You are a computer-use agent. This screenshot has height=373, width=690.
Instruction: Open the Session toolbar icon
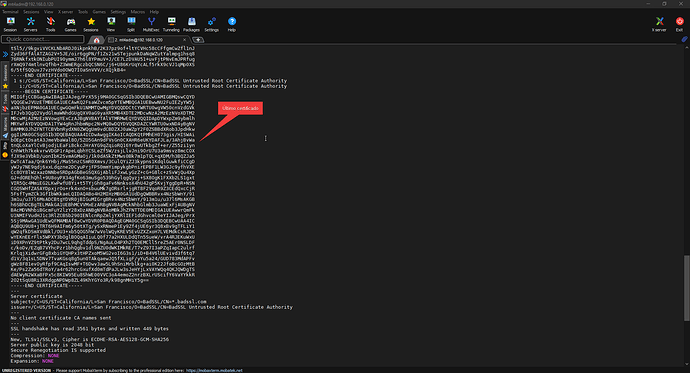pos(10,24)
